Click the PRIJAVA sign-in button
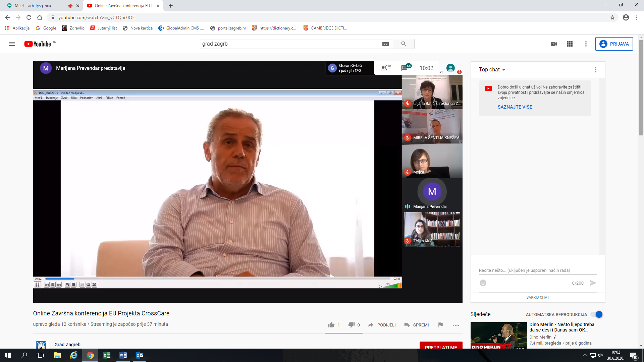 pyautogui.click(x=614, y=44)
